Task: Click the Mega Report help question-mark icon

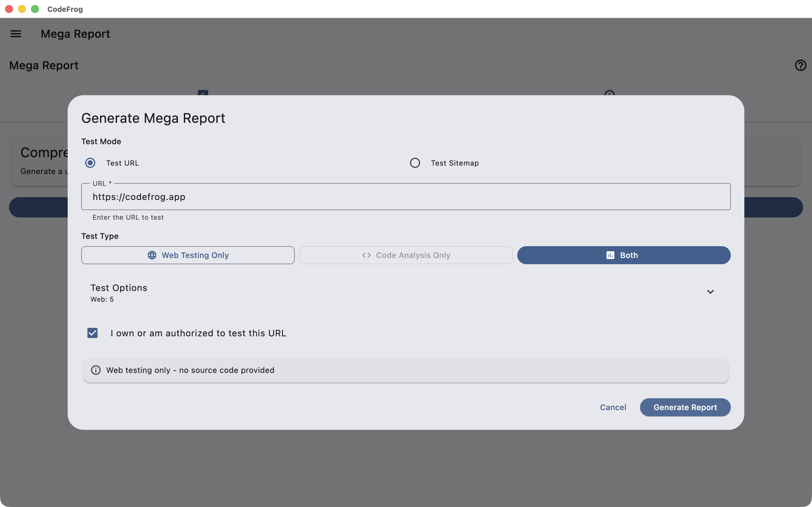Action: [x=801, y=65]
